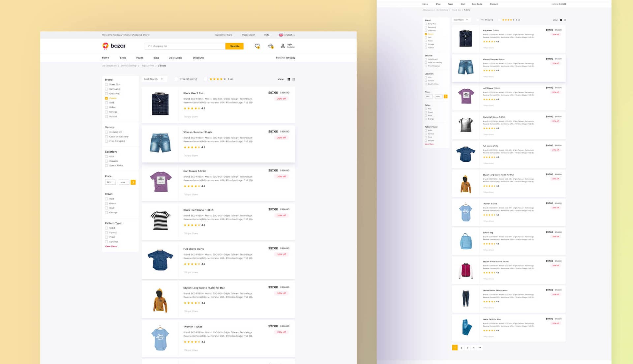
Task: Open the wishlist heart icon
Action: 257,46
